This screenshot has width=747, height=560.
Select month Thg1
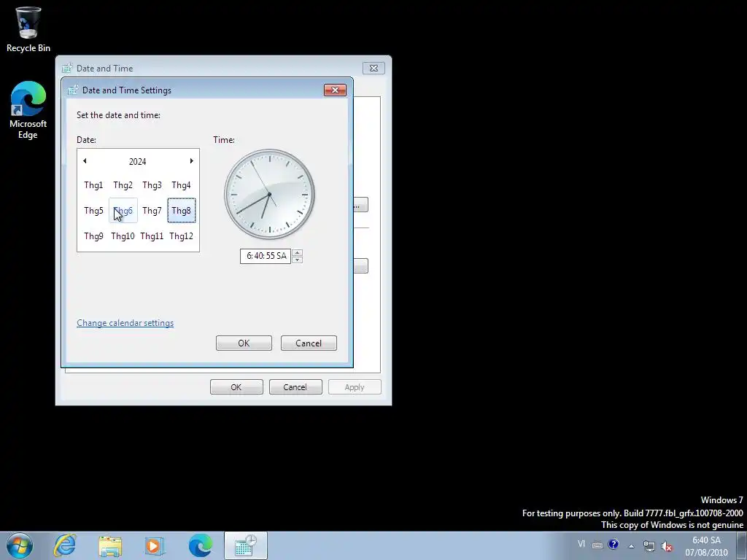point(93,185)
